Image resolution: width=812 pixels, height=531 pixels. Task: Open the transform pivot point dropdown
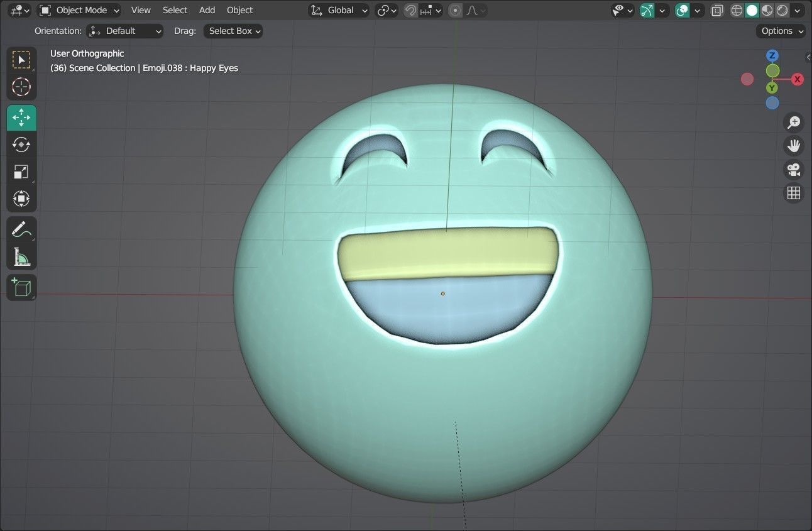(x=387, y=10)
